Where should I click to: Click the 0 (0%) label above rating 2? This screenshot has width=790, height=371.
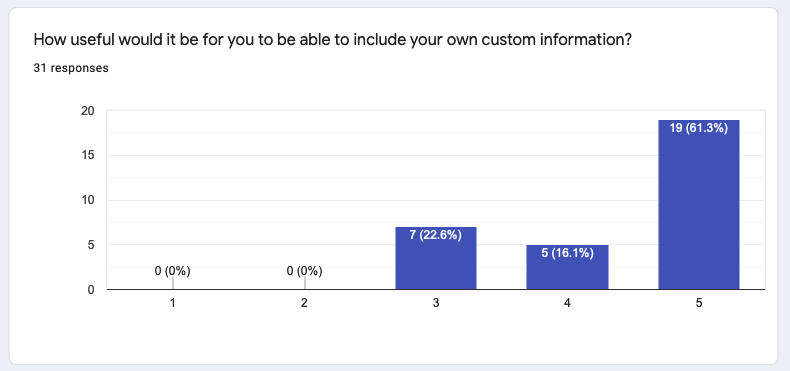click(304, 271)
